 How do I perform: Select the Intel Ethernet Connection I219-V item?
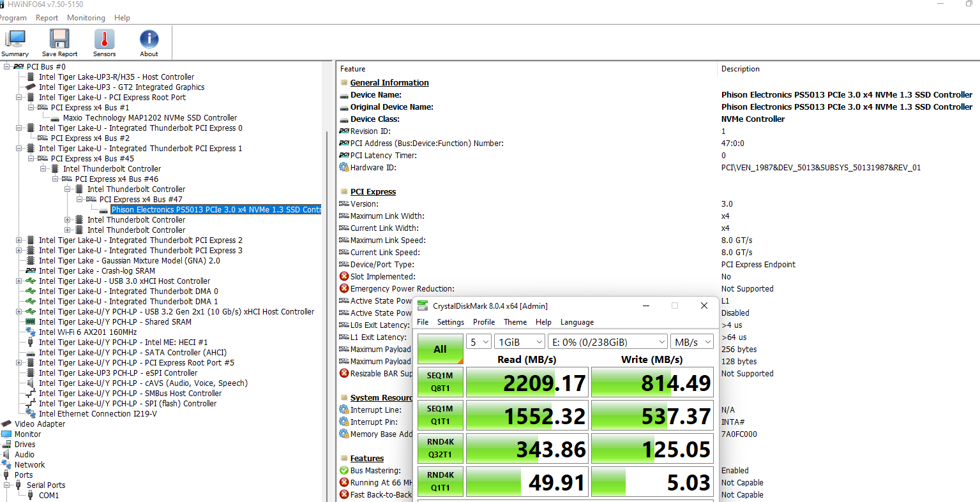coord(98,413)
